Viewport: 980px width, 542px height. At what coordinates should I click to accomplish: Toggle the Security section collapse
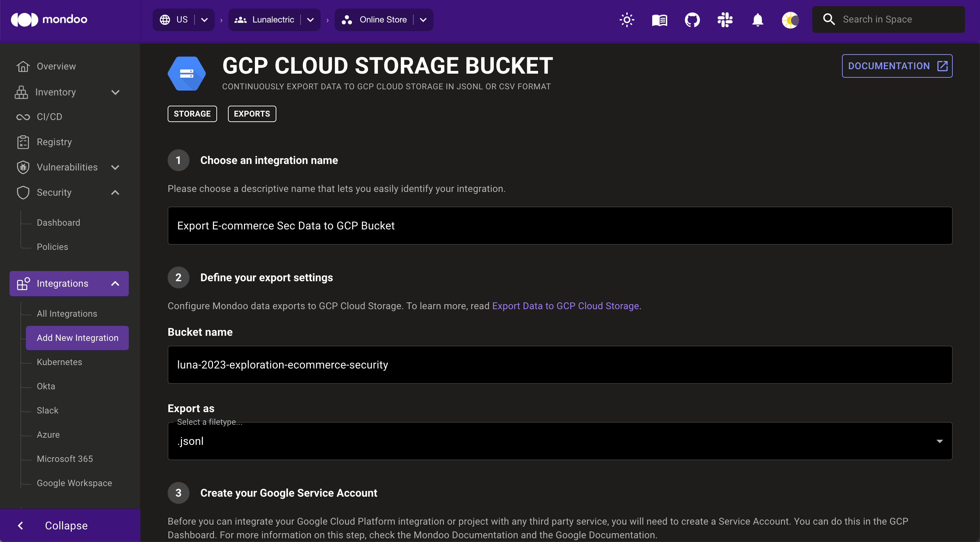pyautogui.click(x=115, y=193)
